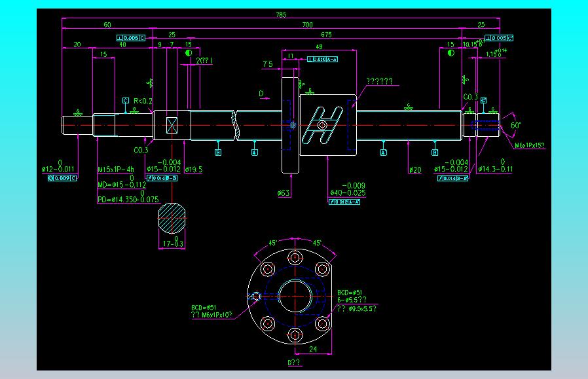Screen dimensions: 588x379
Task: Select the hatched cross-section circle
Action: coord(172,218)
